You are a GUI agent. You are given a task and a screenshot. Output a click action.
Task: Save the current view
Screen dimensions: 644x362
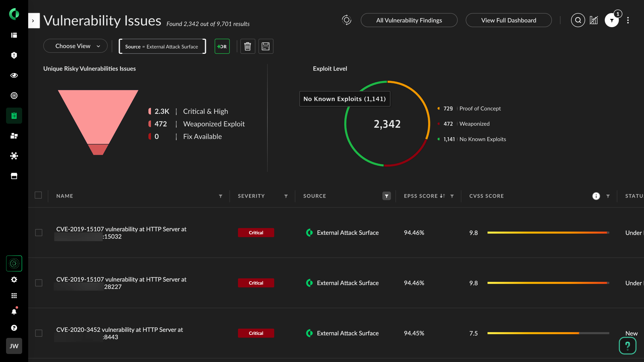point(266,46)
